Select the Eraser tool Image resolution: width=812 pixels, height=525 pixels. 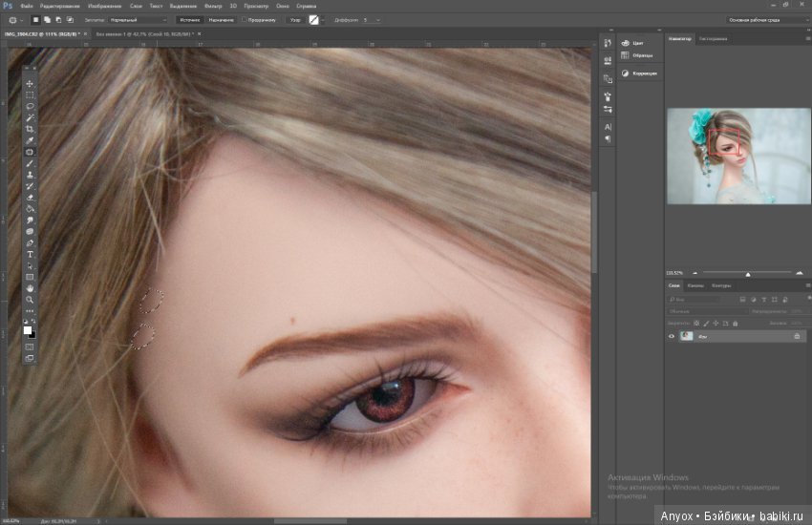[x=30, y=198]
